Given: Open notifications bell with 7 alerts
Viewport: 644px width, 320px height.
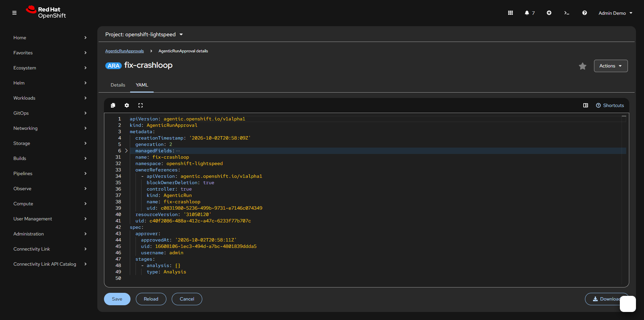Looking at the screenshot, I should 530,13.
